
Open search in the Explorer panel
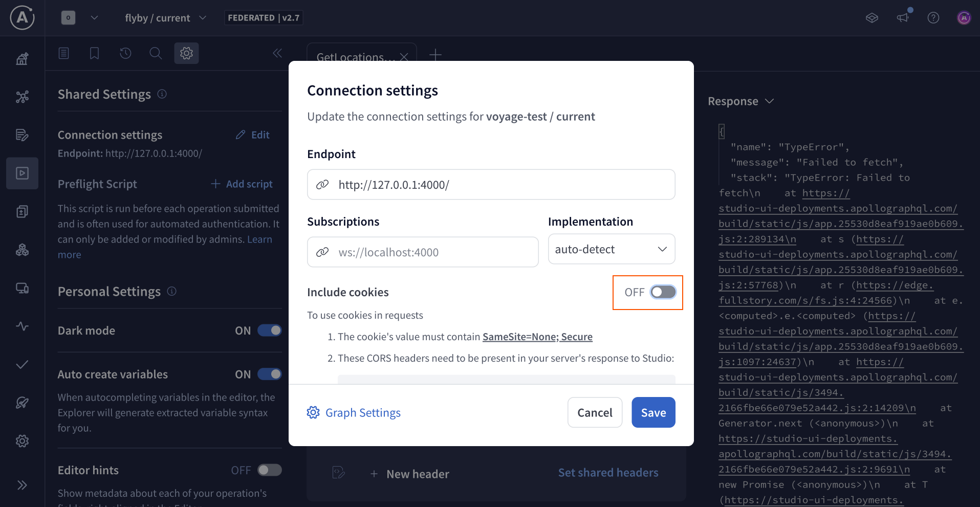click(x=156, y=53)
